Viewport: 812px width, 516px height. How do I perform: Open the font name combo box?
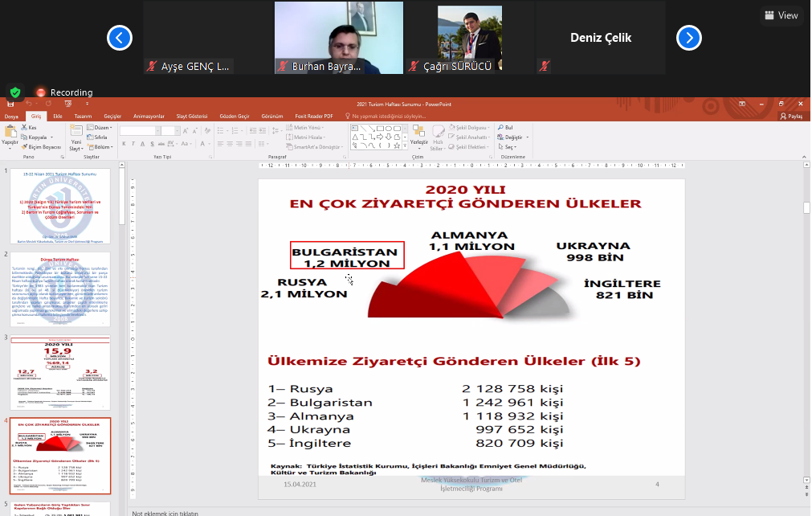click(137, 130)
